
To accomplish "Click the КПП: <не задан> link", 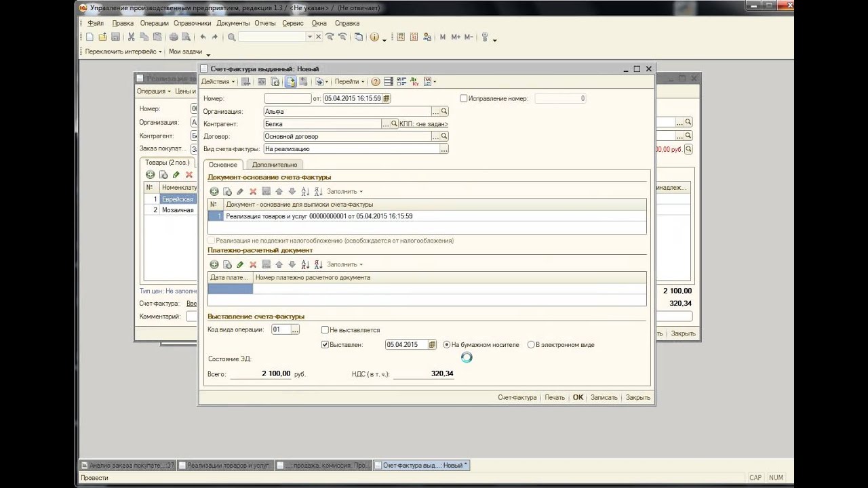I will pyautogui.click(x=424, y=124).
